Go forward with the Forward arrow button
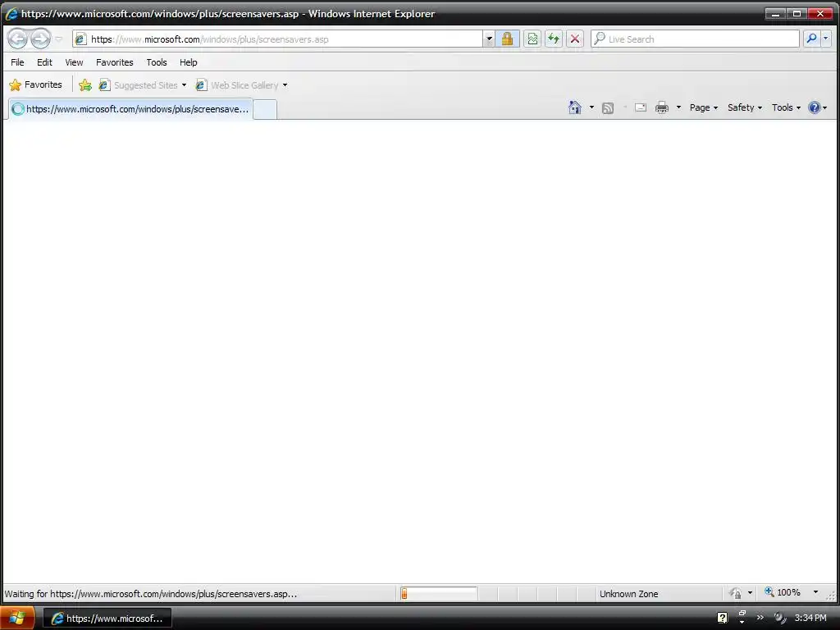The height and width of the screenshot is (630, 840). [40, 39]
